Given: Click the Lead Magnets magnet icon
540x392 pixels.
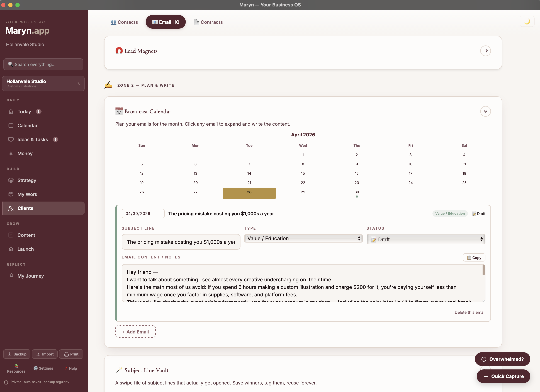Looking at the screenshot, I should pyautogui.click(x=119, y=51).
